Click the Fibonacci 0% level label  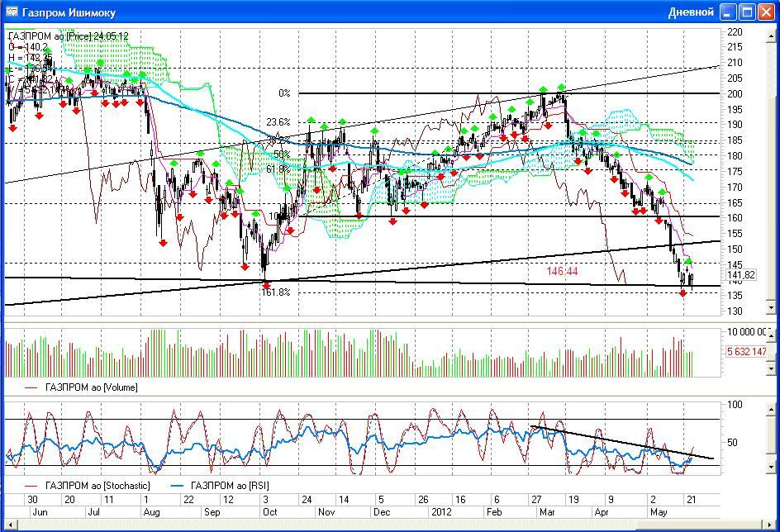(x=284, y=93)
